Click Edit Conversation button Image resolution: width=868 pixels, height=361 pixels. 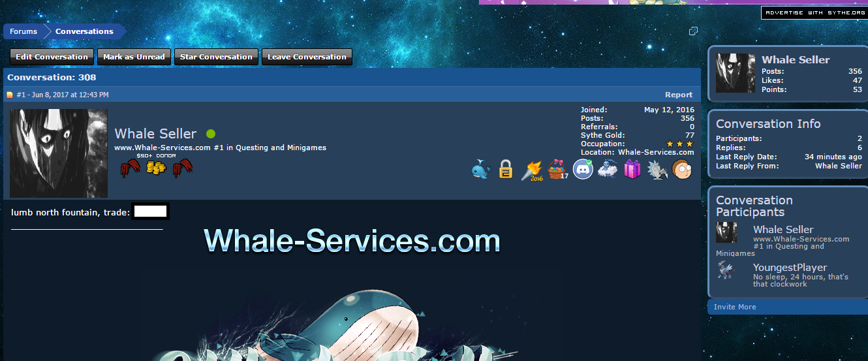[x=52, y=57]
